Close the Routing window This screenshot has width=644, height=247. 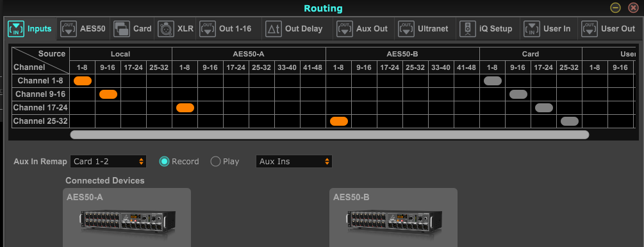(633, 8)
